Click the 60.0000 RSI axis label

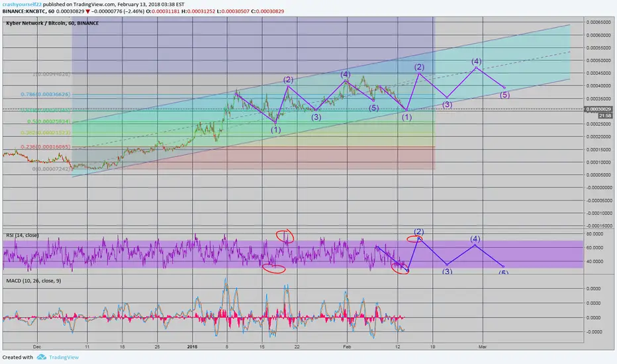click(594, 248)
